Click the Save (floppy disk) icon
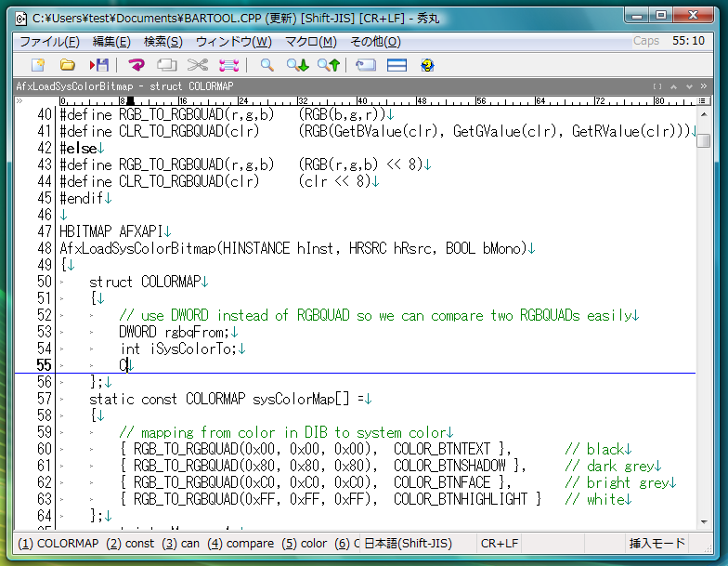 tap(98, 65)
